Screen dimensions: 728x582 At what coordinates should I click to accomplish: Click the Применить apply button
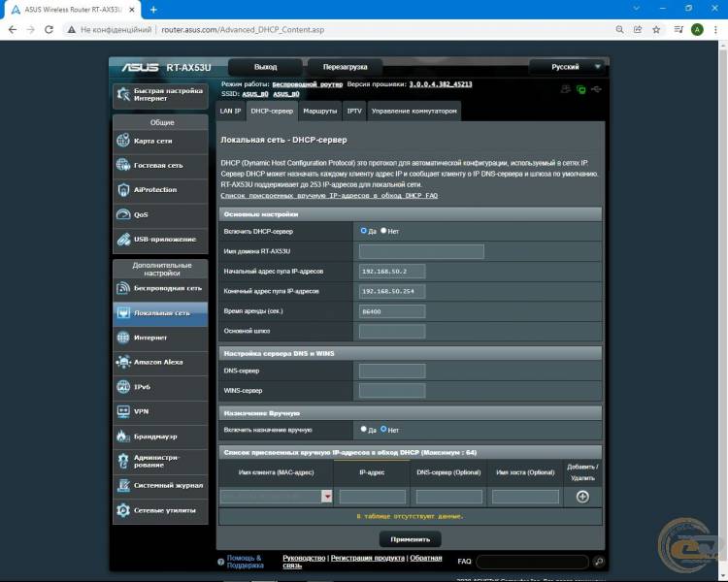410,539
